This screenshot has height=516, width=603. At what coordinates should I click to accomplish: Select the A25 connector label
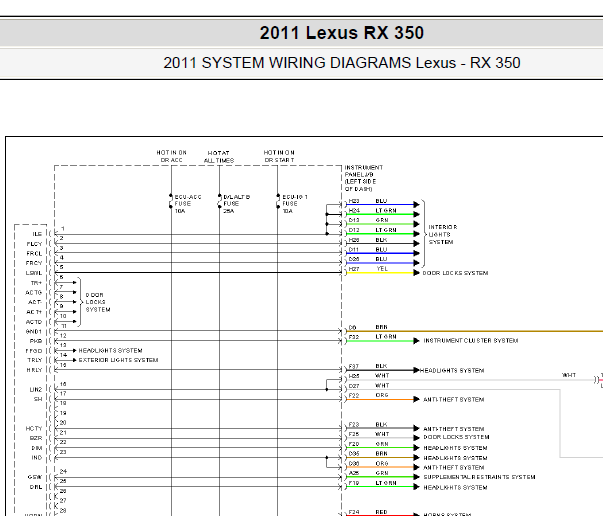(354, 473)
